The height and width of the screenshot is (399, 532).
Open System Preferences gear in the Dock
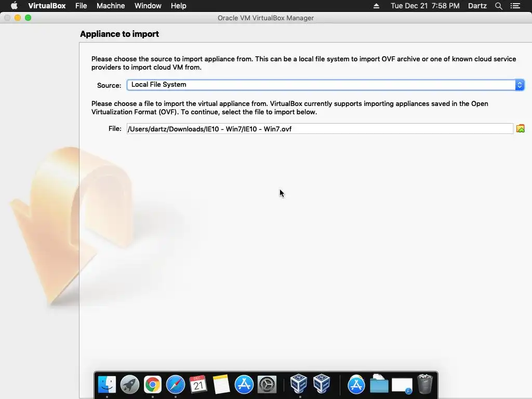(267, 384)
